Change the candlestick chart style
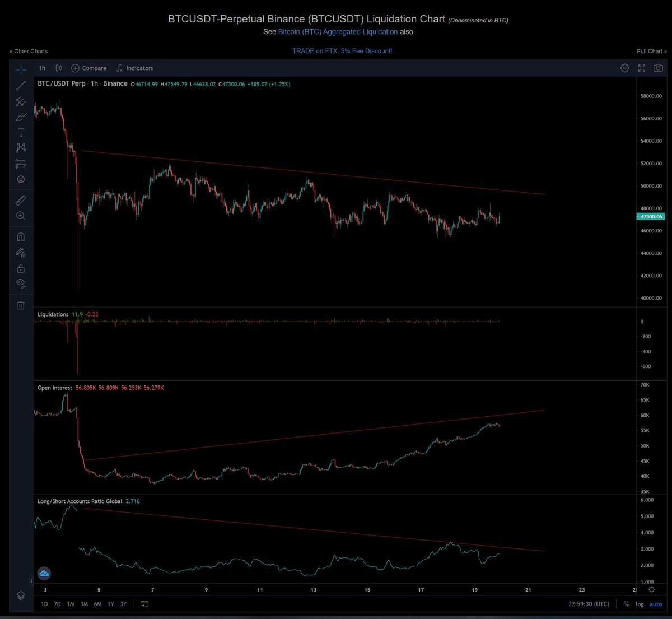The width and height of the screenshot is (672, 619). (59, 68)
